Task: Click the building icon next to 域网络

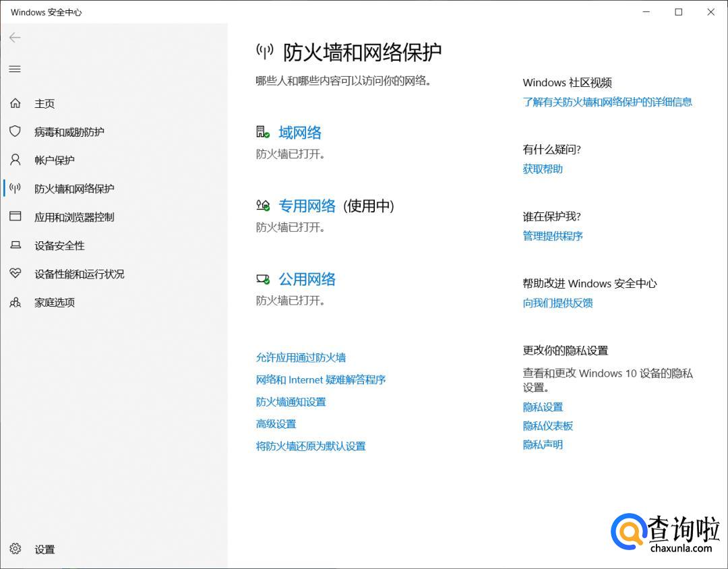Action: (263, 132)
